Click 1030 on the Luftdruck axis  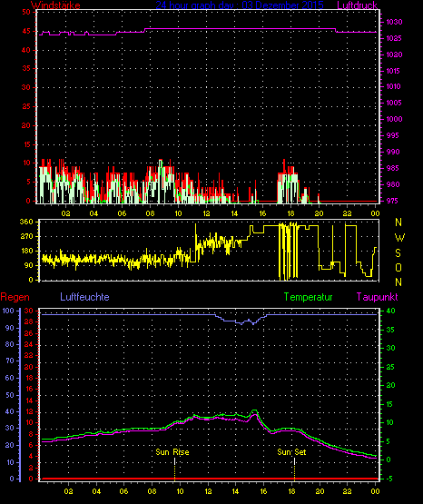tap(394, 22)
